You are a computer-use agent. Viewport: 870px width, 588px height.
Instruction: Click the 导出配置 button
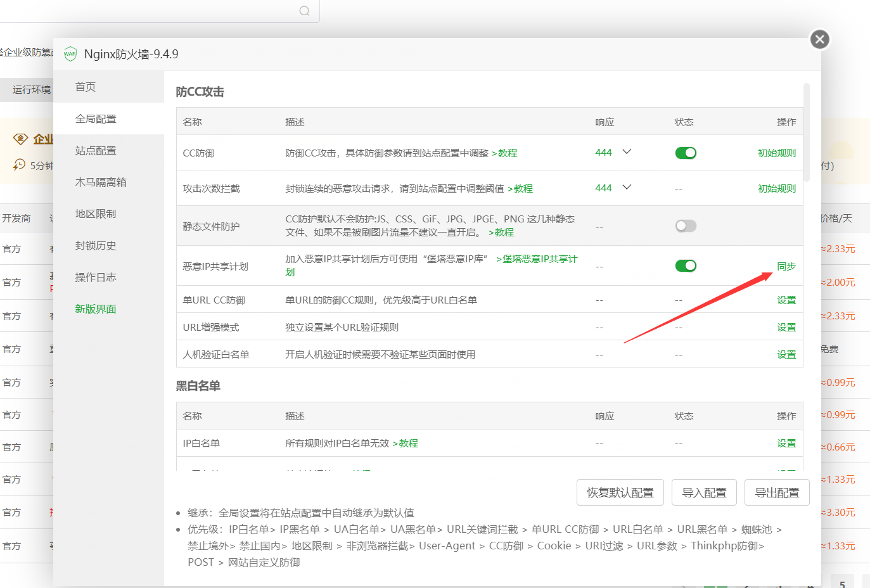777,492
